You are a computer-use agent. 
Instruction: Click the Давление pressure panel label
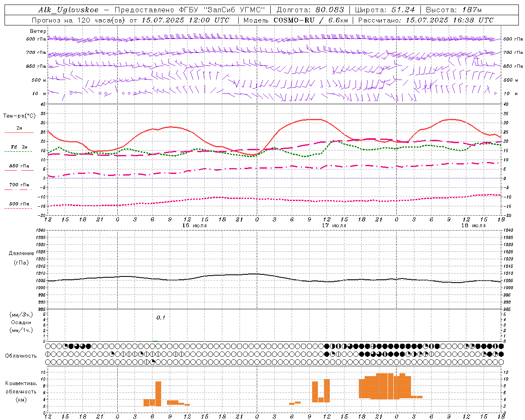[21, 253]
